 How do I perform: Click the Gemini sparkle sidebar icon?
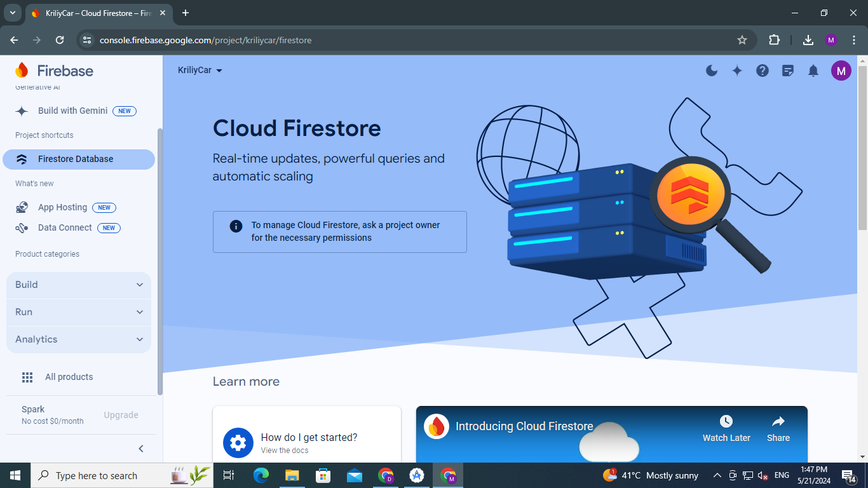point(22,111)
